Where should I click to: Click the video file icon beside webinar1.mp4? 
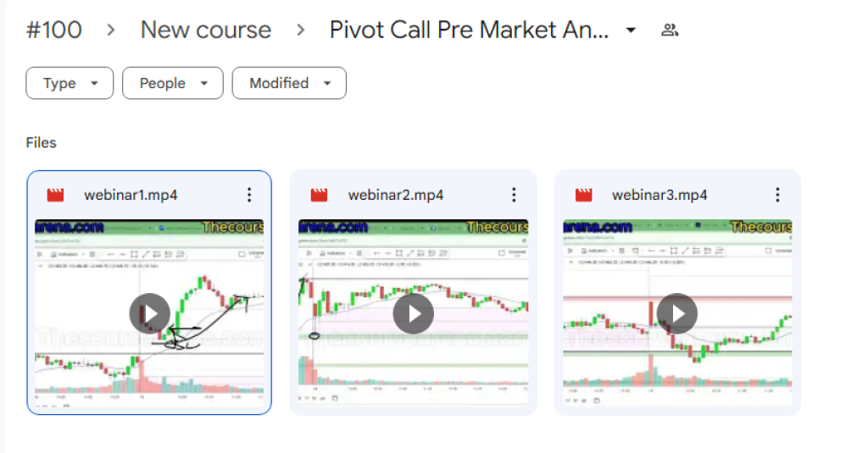(x=56, y=196)
